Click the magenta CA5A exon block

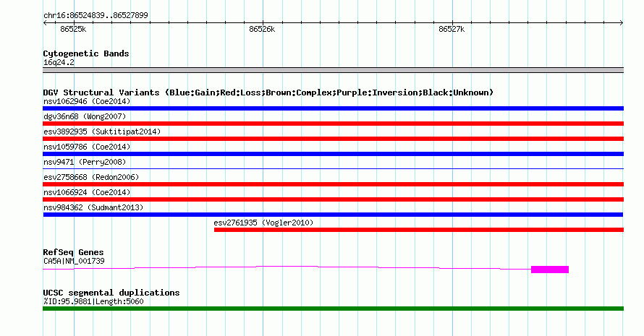pos(550,269)
